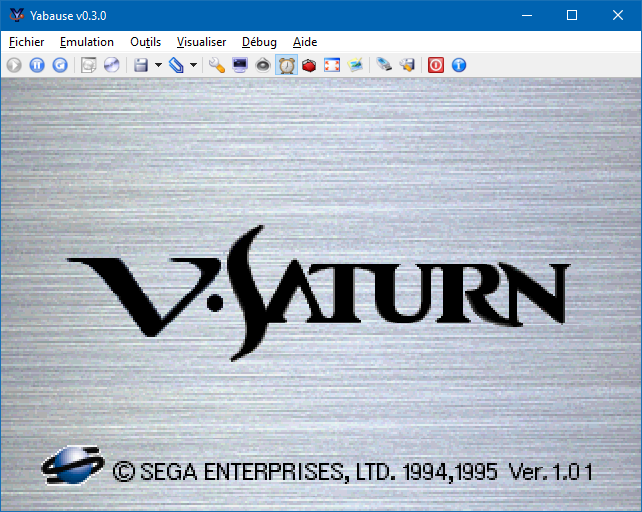Open the Fichier menu
642x512 pixels.
[26, 42]
